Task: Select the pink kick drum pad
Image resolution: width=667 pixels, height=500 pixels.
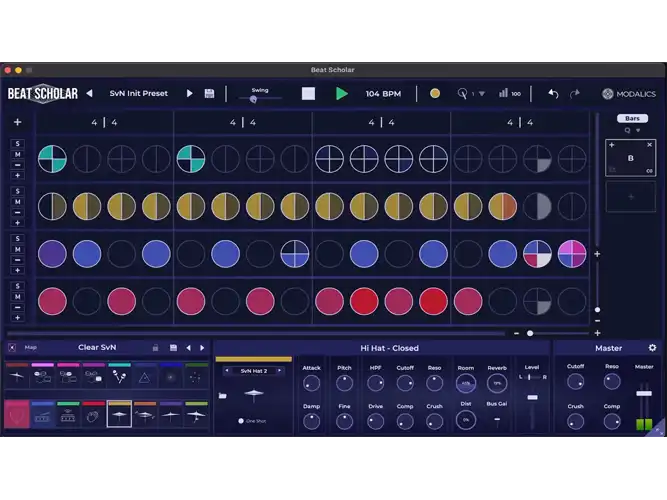Action: [x=17, y=415]
